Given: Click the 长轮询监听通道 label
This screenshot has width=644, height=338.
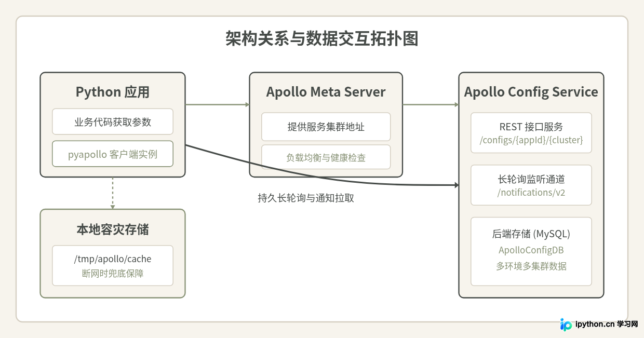Looking at the screenshot, I should [x=531, y=179].
